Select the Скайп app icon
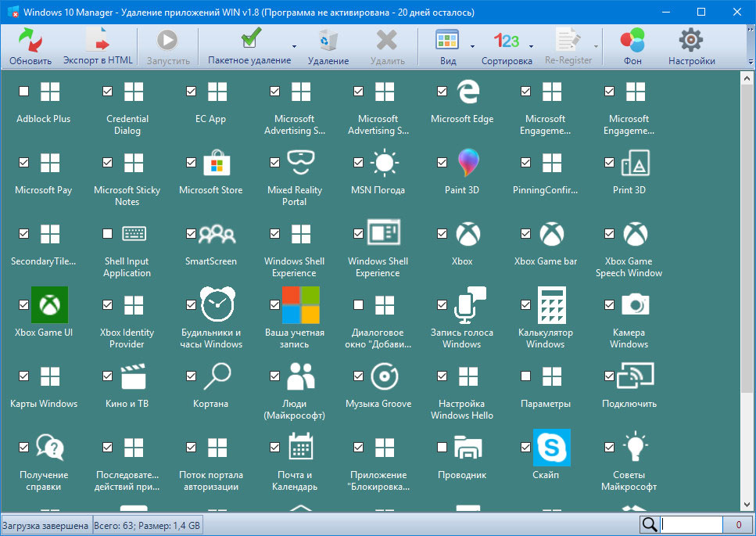The image size is (756, 536). [551, 448]
